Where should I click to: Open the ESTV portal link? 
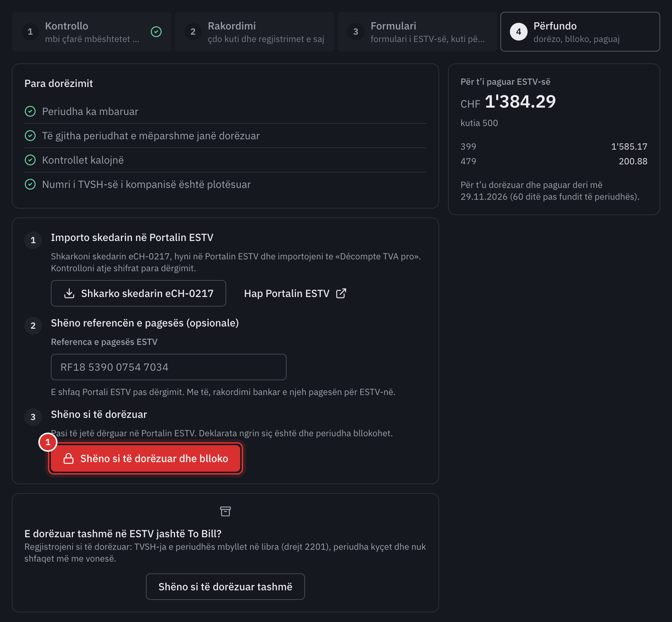click(295, 293)
